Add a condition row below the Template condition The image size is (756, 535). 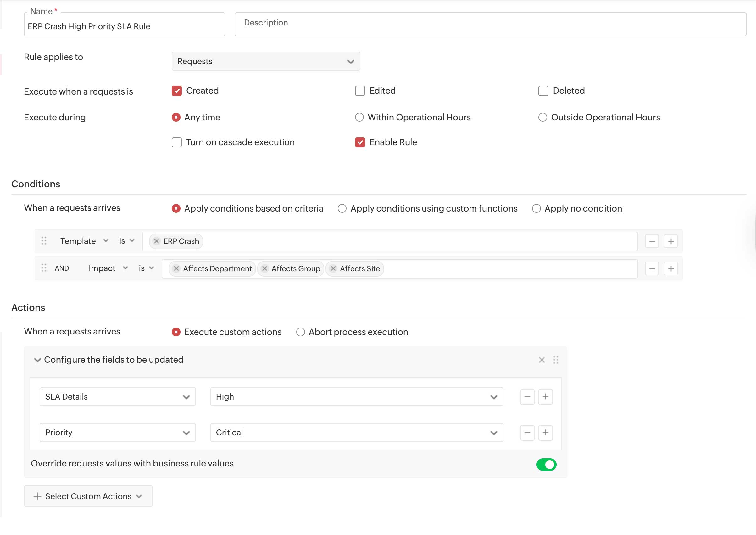671,241
